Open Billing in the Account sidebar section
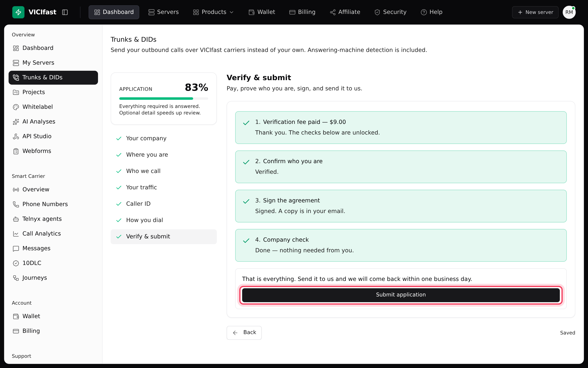The height and width of the screenshot is (368, 588). (53, 331)
